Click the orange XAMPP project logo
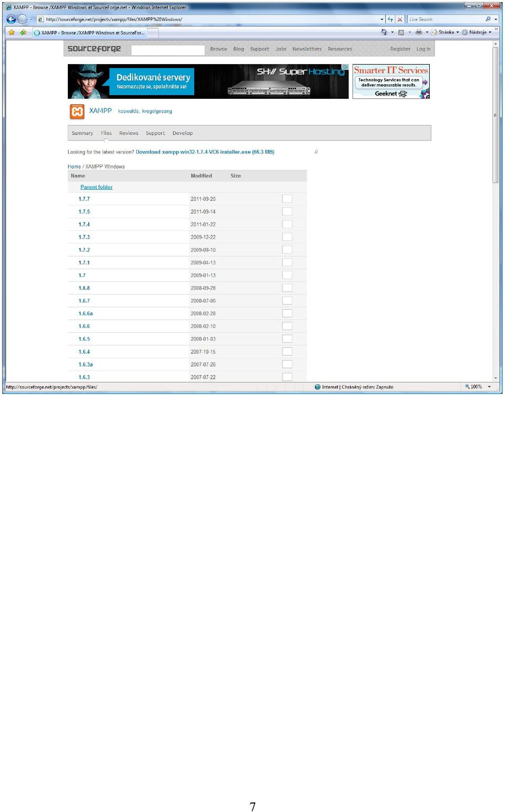 coord(77,111)
